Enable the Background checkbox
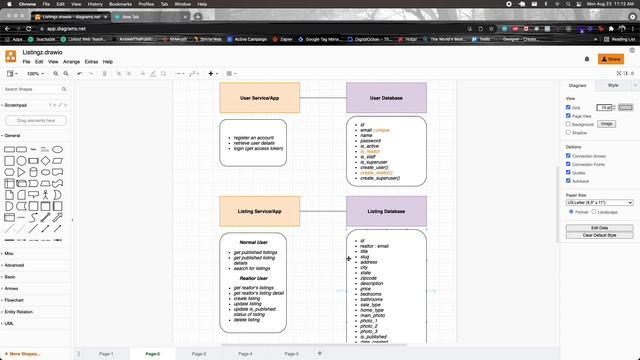Viewport: 640px width, 360px height. coord(568,124)
